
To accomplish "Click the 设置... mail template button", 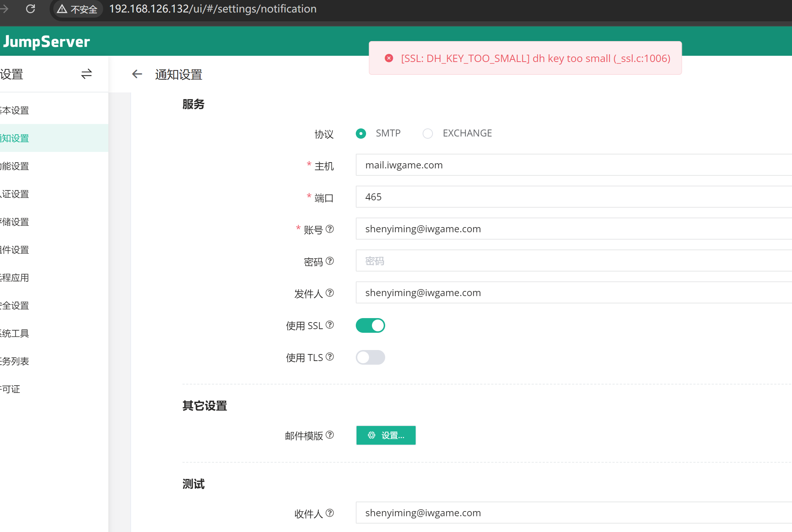I will (x=386, y=436).
